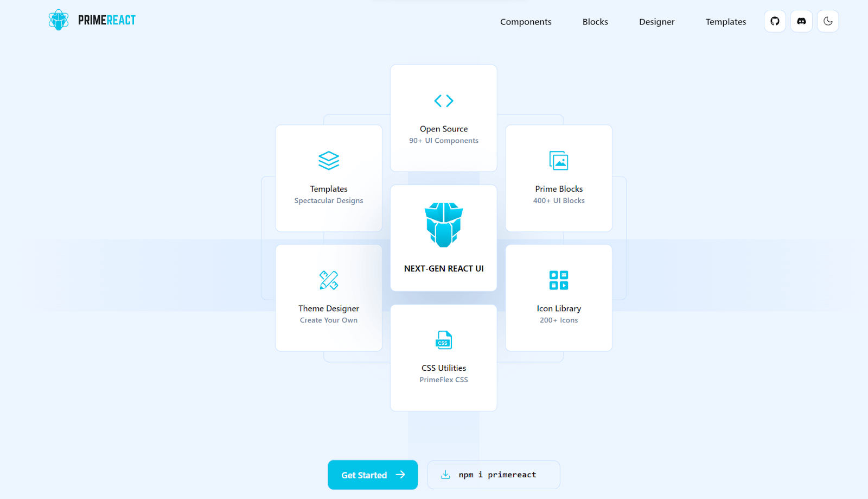Click the download icon beside npm command
Screen dimensions: 868x499
click(446, 474)
